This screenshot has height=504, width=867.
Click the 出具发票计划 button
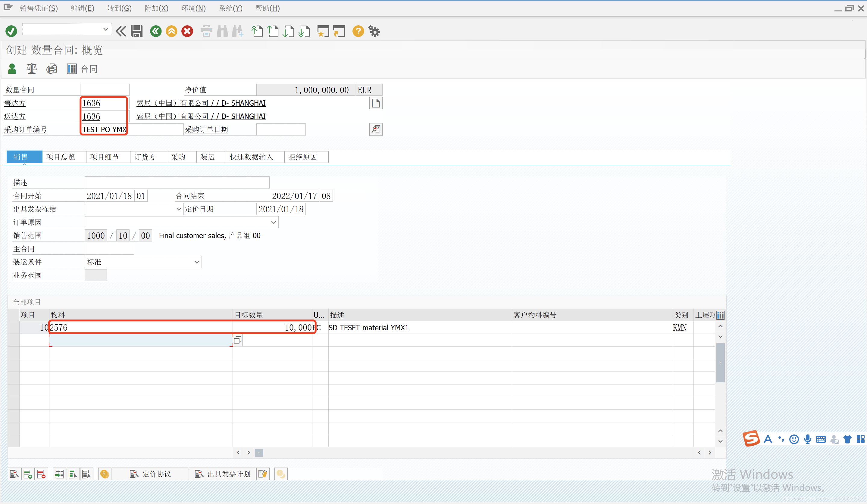(223, 474)
